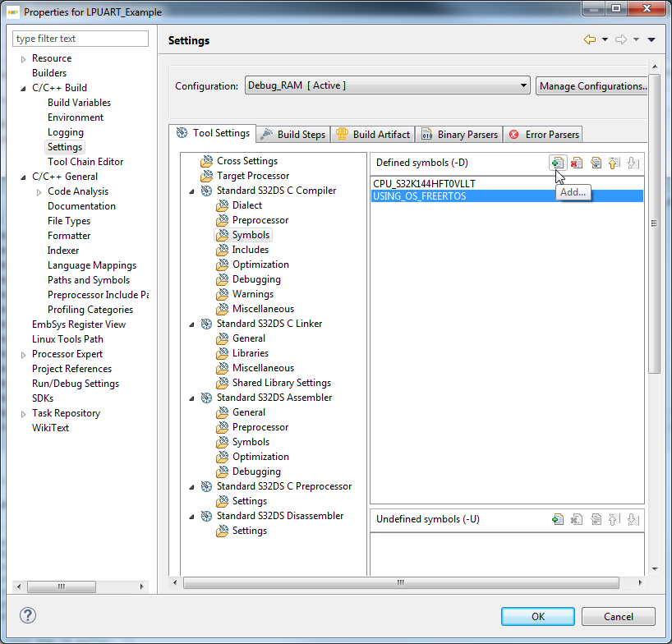This screenshot has width=672, height=644.
Task: Open the Environment page
Action: (x=76, y=117)
